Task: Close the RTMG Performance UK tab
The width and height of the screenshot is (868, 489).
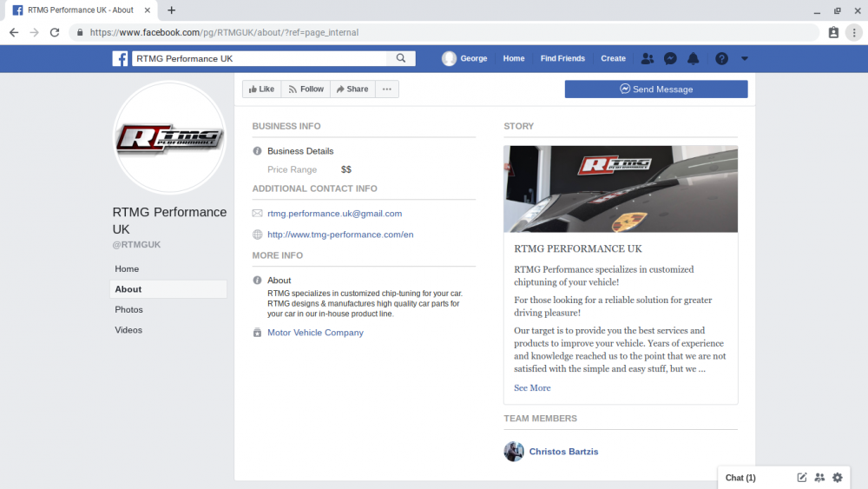Action: point(148,10)
